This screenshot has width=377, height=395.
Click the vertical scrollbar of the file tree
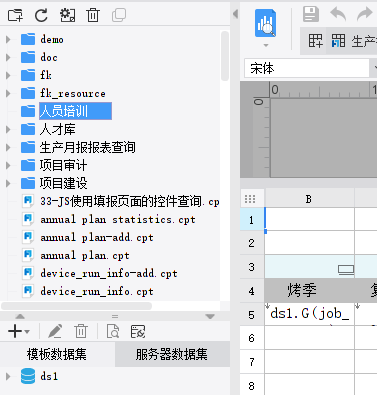point(225,56)
